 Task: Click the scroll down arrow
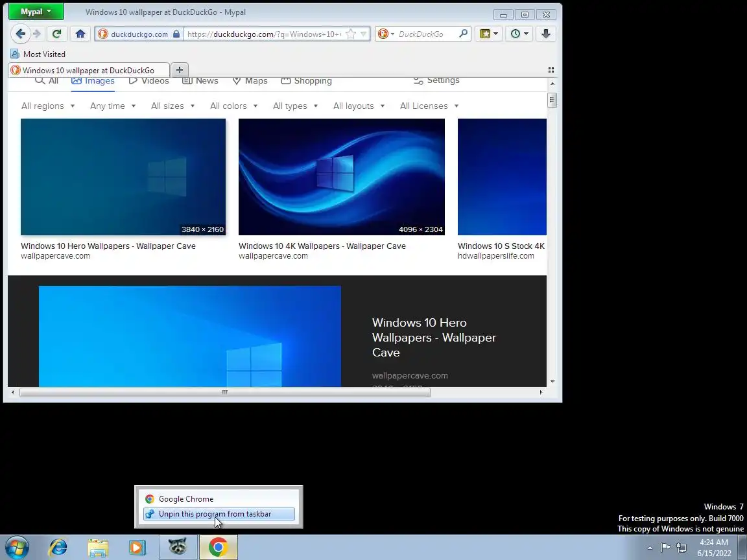point(552,381)
